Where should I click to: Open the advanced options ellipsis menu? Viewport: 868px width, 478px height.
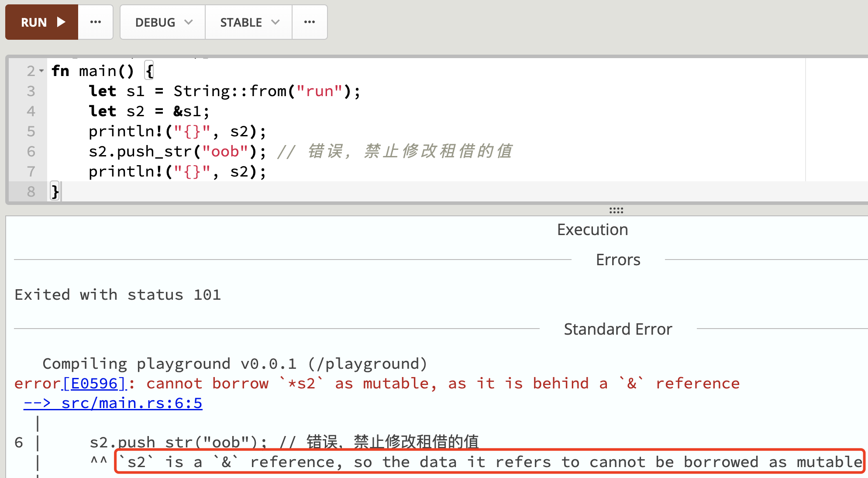pyautogui.click(x=310, y=22)
